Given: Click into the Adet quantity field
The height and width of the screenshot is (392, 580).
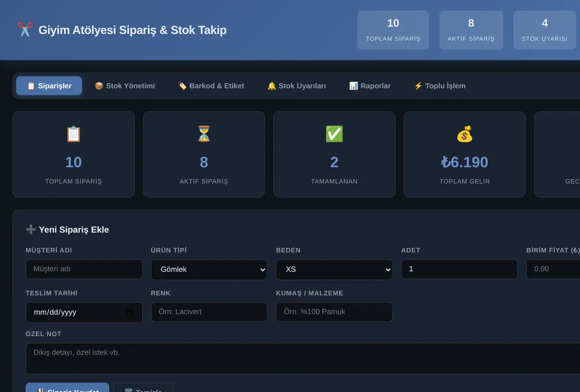Looking at the screenshot, I should coord(460,269).
